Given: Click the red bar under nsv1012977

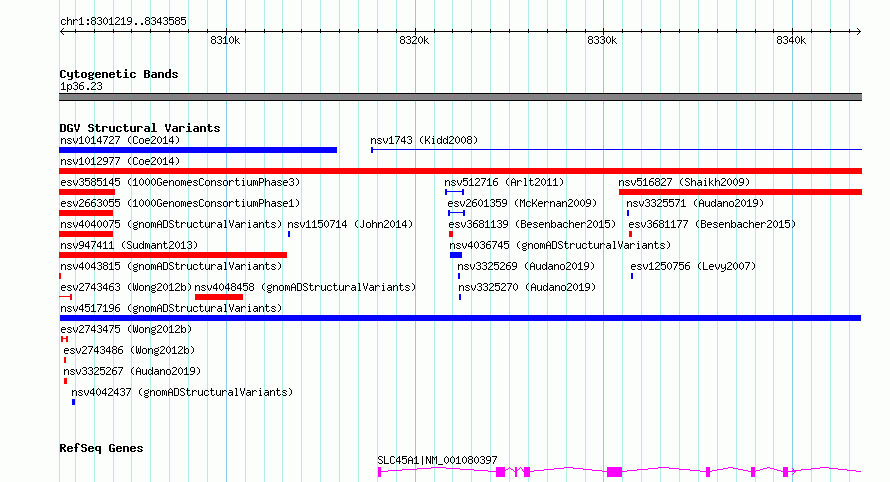Looking at the screenshot, I should pos(460,171).
